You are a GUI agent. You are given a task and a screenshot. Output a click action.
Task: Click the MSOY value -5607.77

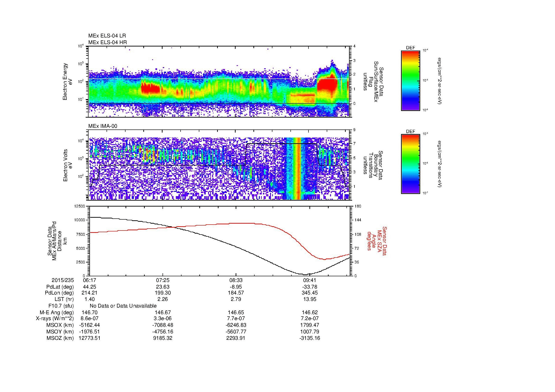tap(236, 332)
